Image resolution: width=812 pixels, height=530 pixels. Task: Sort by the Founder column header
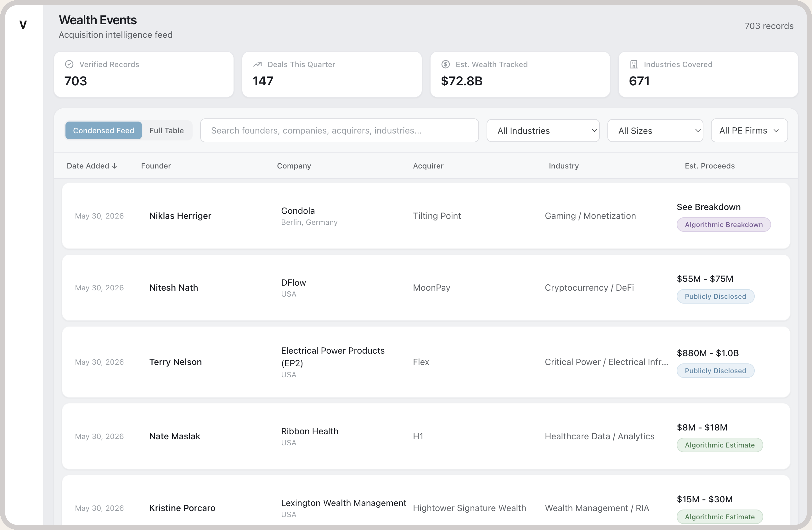tap(156, 166)
